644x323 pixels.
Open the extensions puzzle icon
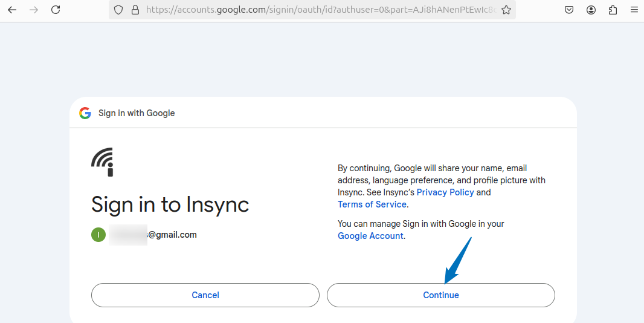[x=613, y=10]
